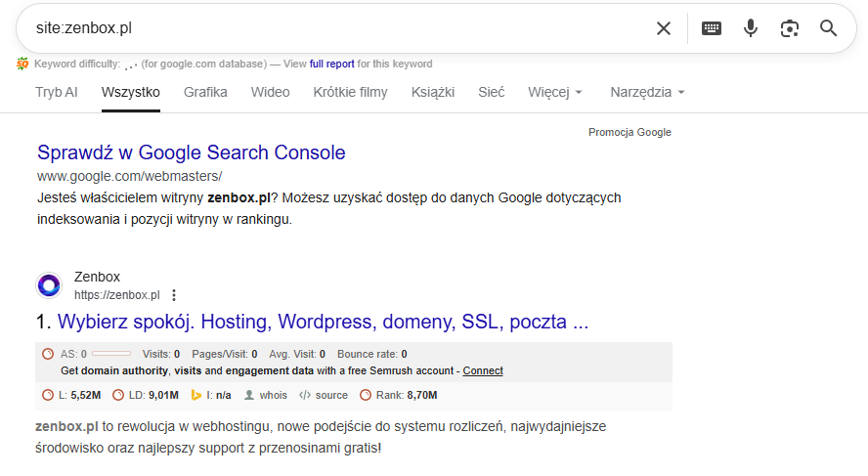Start voice search with the microphone icon

click(x=751, y=28)
